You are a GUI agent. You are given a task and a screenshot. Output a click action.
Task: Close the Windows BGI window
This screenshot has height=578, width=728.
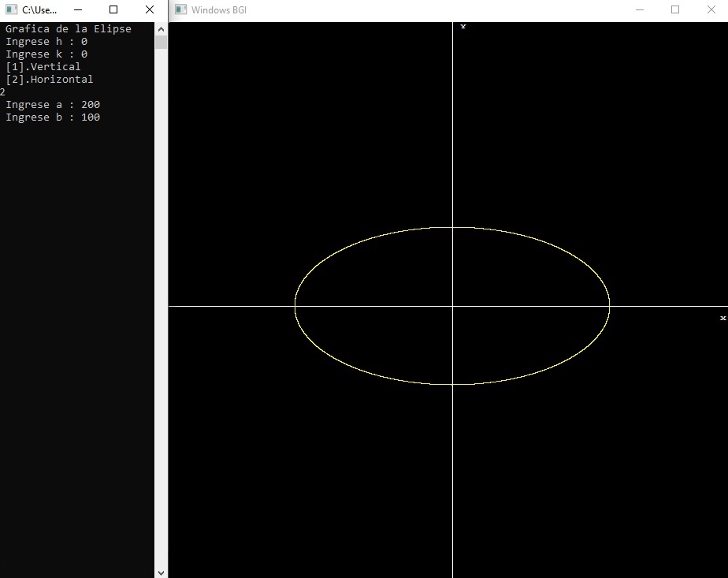pyautogui.click(x=711, y=9)
